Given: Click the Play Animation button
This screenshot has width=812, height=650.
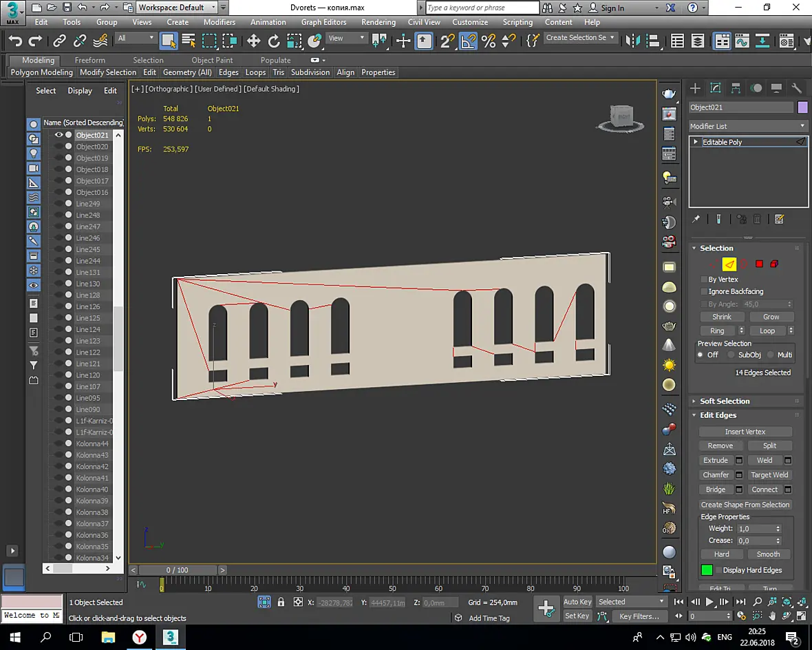Looking at the screenshot, I should click(x=709, y=602).
